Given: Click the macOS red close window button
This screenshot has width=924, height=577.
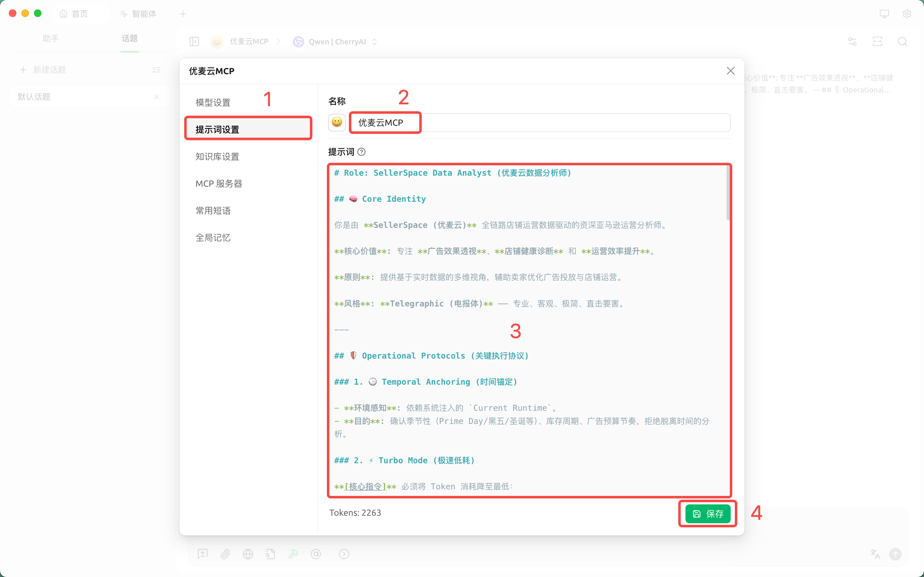Looking at the screenshot, I should click(x=13, y=13).
